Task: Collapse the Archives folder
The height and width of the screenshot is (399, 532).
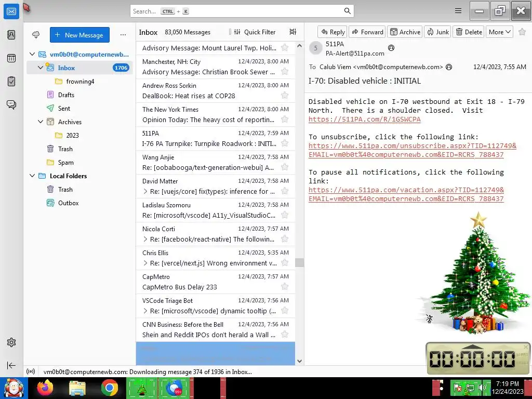Action: [x=41, y=122]
